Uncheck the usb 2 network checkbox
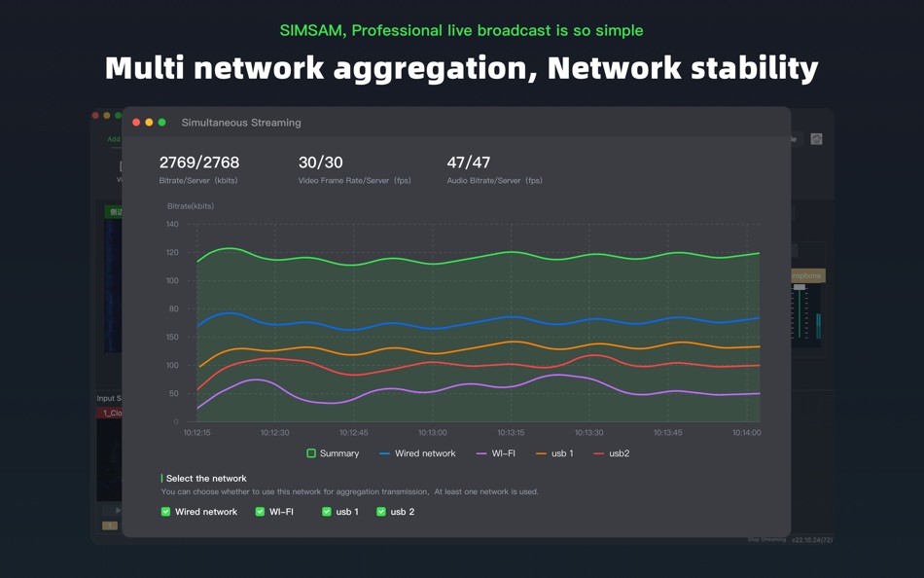 pos(381,512)
